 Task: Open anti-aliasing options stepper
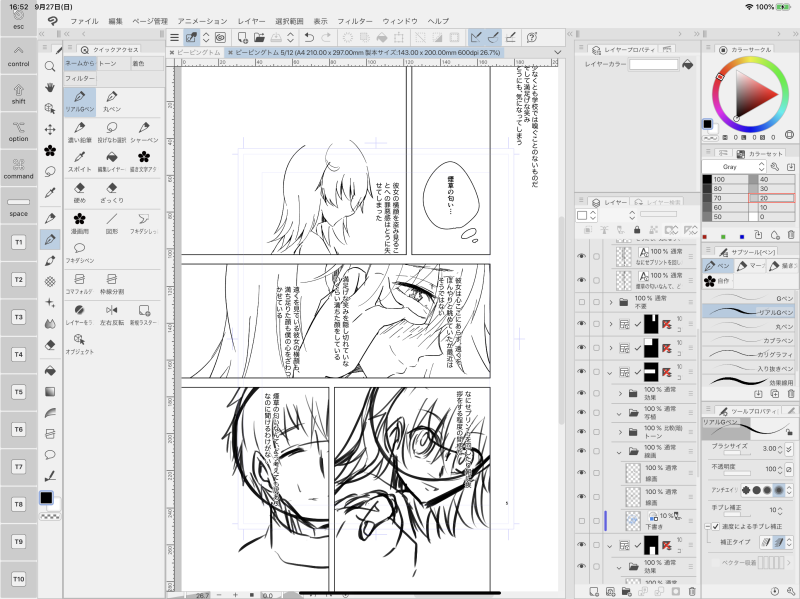(789, 490)
